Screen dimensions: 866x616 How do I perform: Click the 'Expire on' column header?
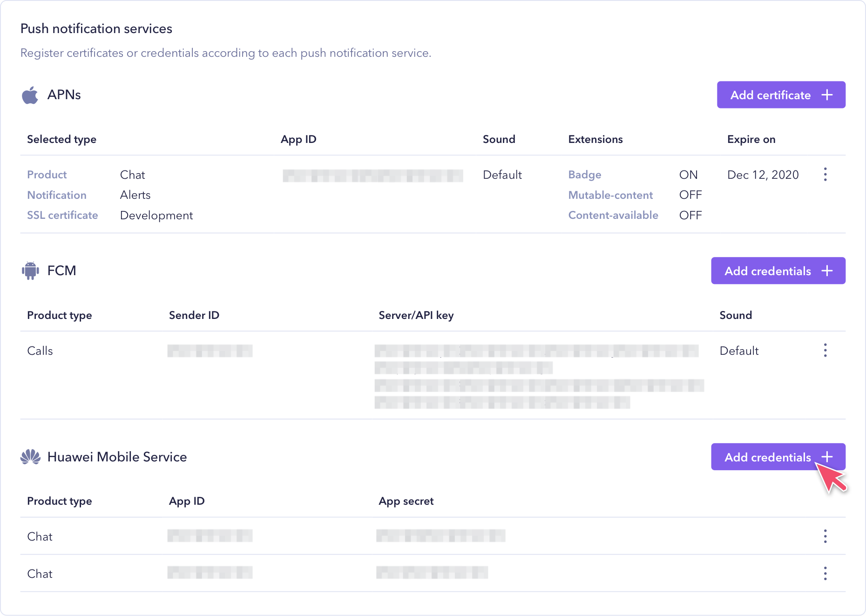751,139
